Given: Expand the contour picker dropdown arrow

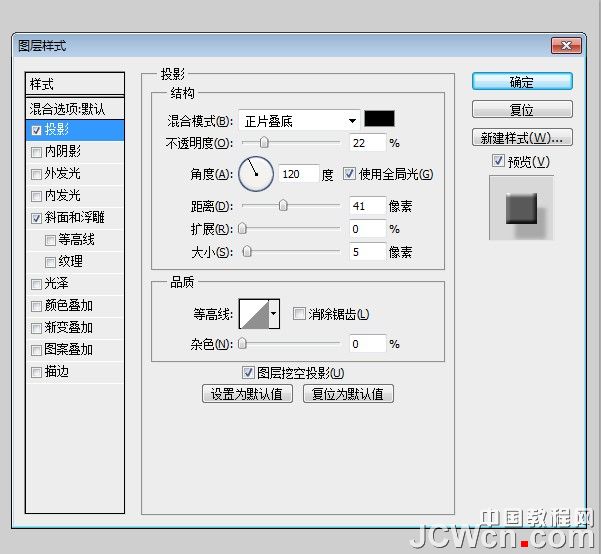Looking at the screenshot, I should [x=274, y=314].
